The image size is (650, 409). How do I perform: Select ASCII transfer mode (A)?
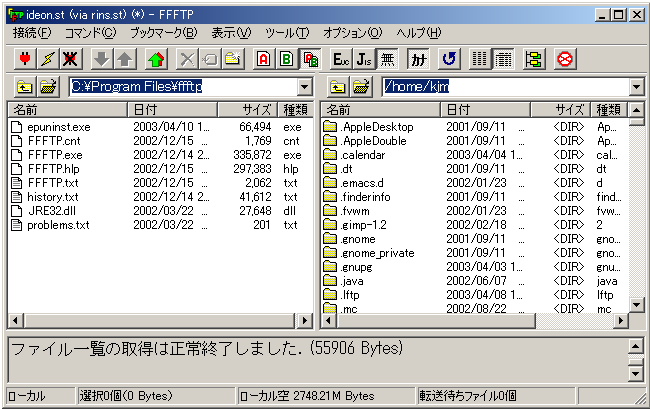point(264,59)
